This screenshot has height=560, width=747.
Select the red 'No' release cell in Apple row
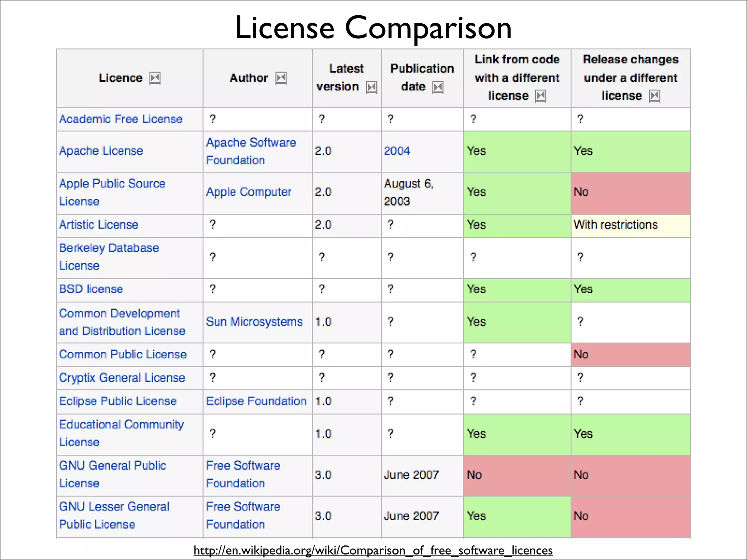[x=631, y=193]
